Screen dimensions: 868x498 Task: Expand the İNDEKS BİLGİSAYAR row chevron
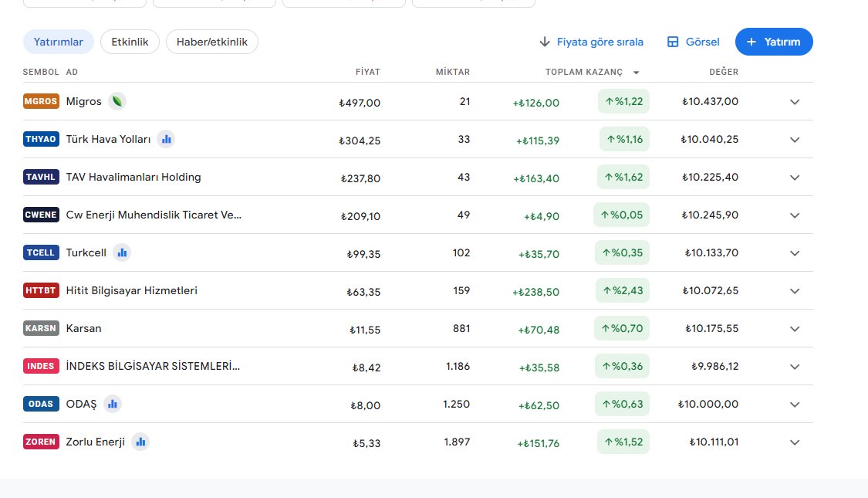tap(795, 367)
